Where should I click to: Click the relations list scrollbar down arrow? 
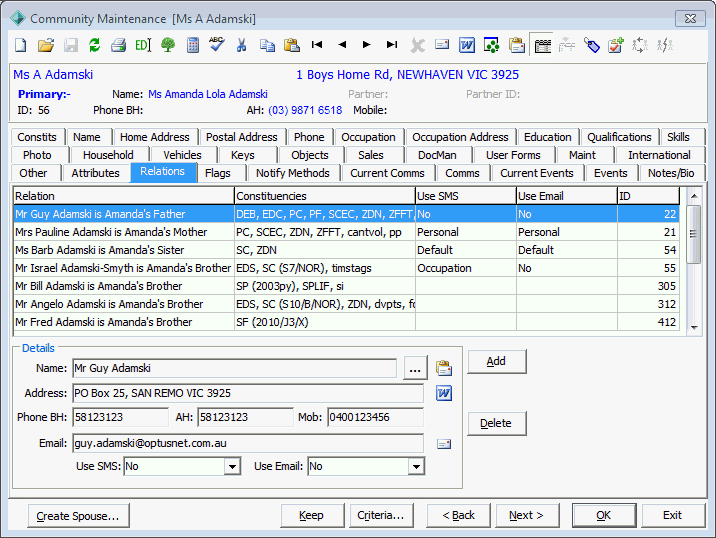pyautogui.click(x=694, y=327)
